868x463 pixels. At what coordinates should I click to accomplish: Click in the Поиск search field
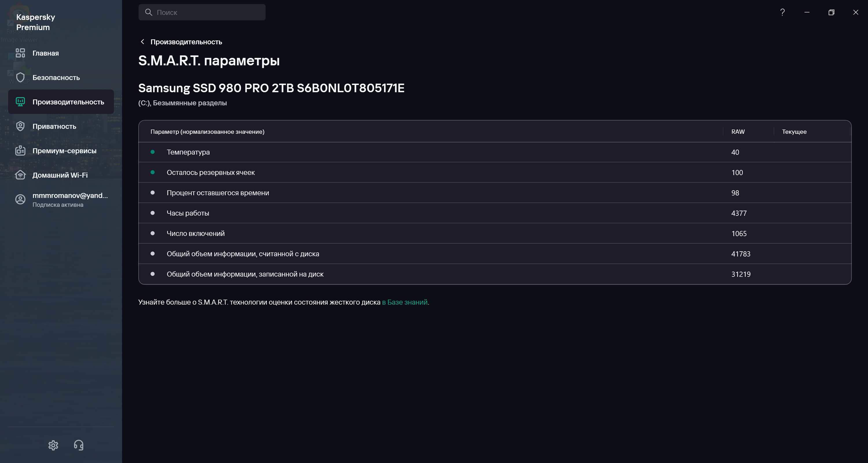(209, 12)
